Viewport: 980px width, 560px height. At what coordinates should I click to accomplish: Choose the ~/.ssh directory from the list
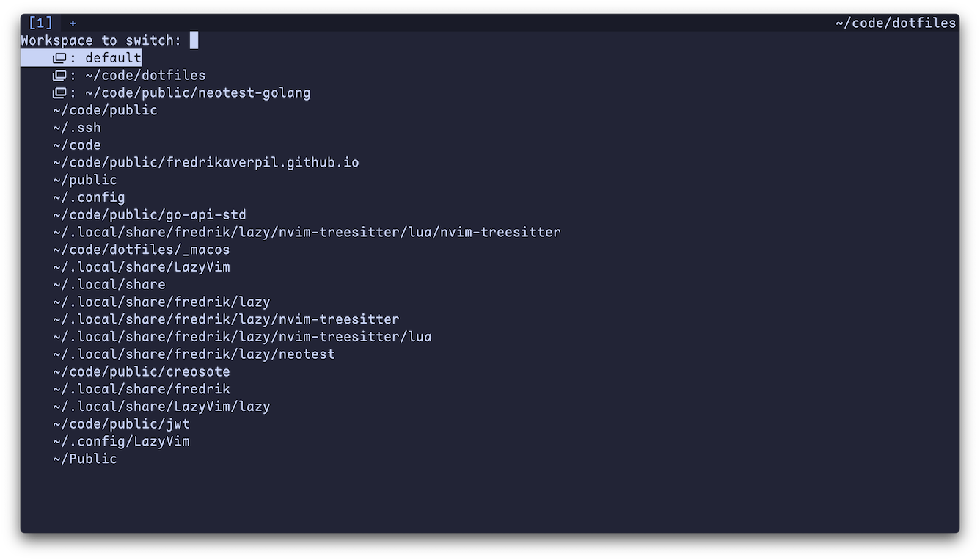click(76, 127)
